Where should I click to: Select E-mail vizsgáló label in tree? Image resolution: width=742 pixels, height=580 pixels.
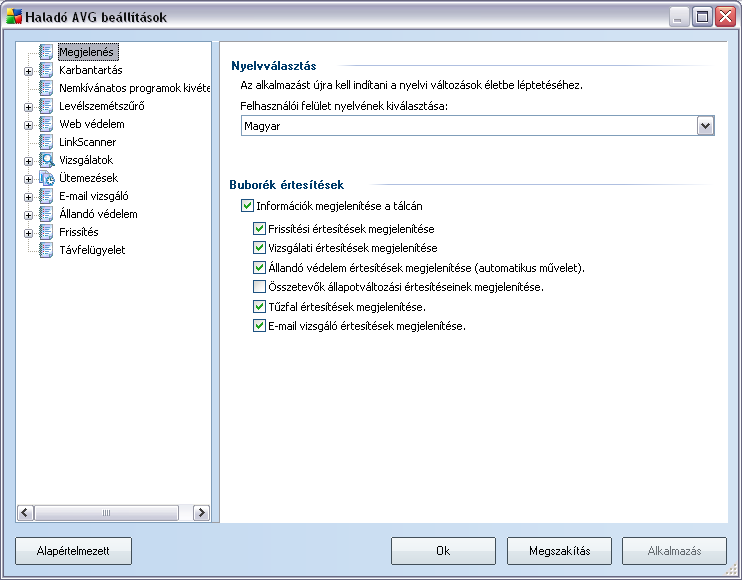click(x=94, y=196)
